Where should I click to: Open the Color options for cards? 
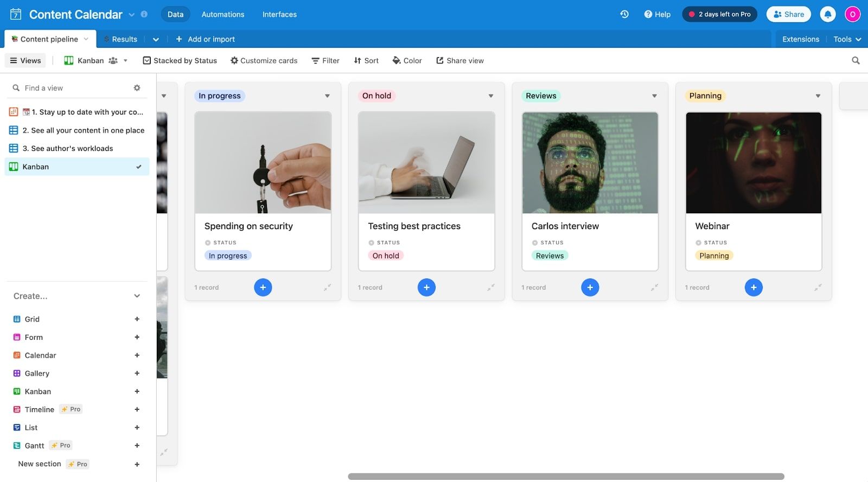[407, 61]
